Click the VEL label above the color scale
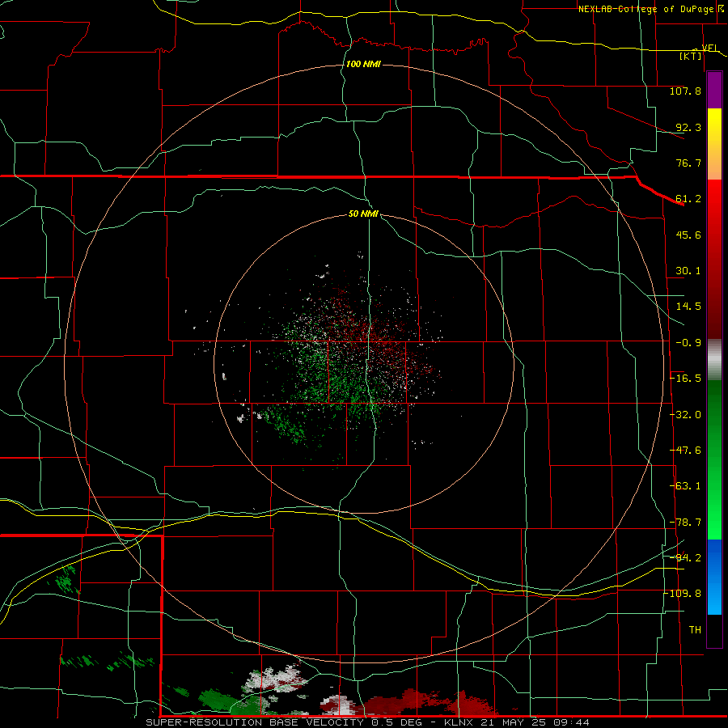This screenshot has height=728, width=728. [x=709, y=48]
